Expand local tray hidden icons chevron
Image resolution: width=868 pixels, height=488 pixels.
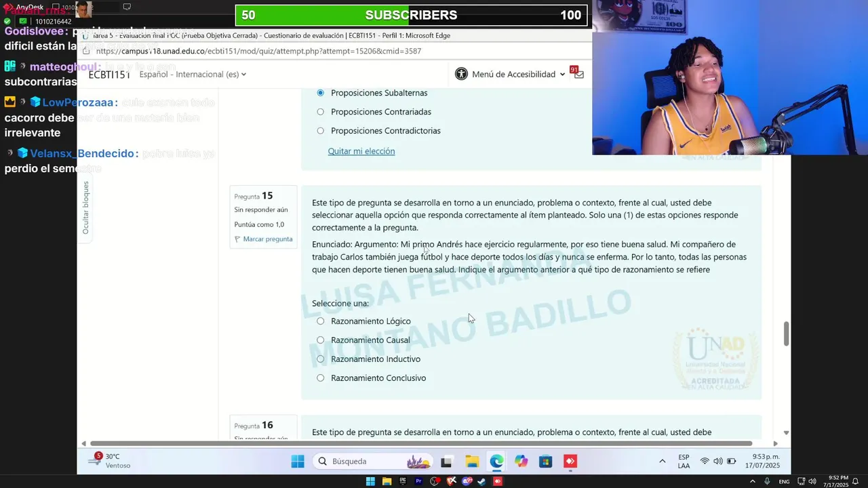pyautogui.click(x=752, y=481)
